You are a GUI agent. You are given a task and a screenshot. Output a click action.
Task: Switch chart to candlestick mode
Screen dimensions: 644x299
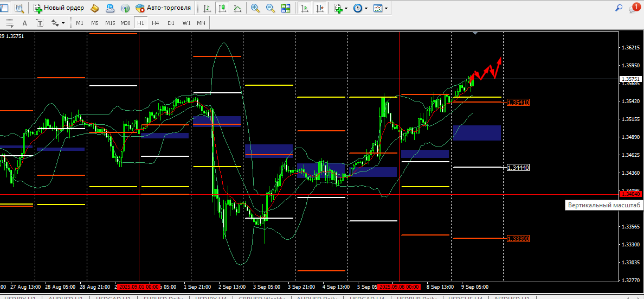[x=223, y=8]
